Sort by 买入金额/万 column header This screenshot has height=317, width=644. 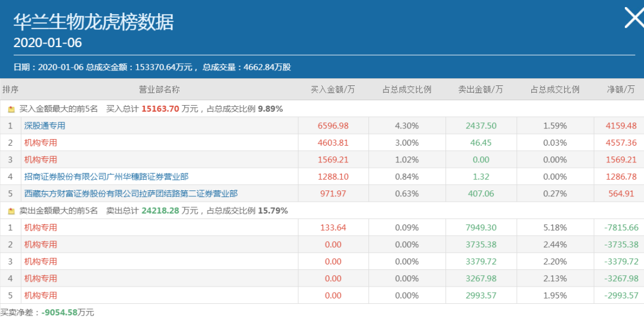(333, 90)
